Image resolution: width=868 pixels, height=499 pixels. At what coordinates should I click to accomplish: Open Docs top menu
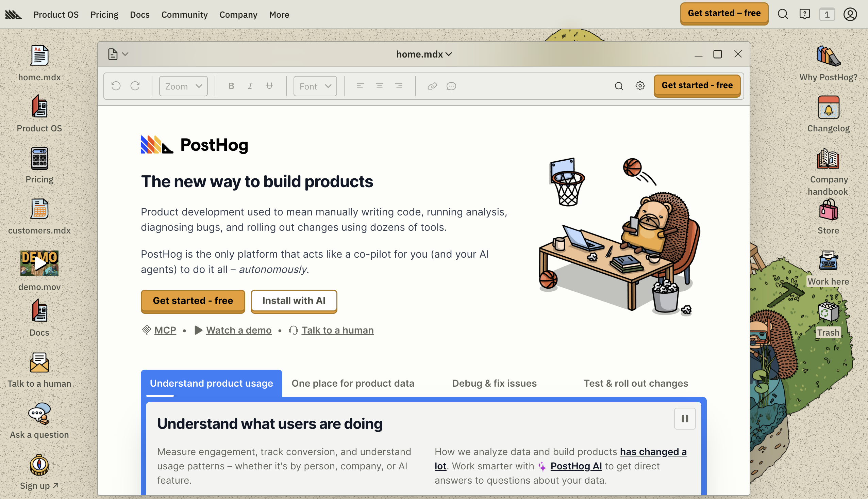(x=140, y=14)
